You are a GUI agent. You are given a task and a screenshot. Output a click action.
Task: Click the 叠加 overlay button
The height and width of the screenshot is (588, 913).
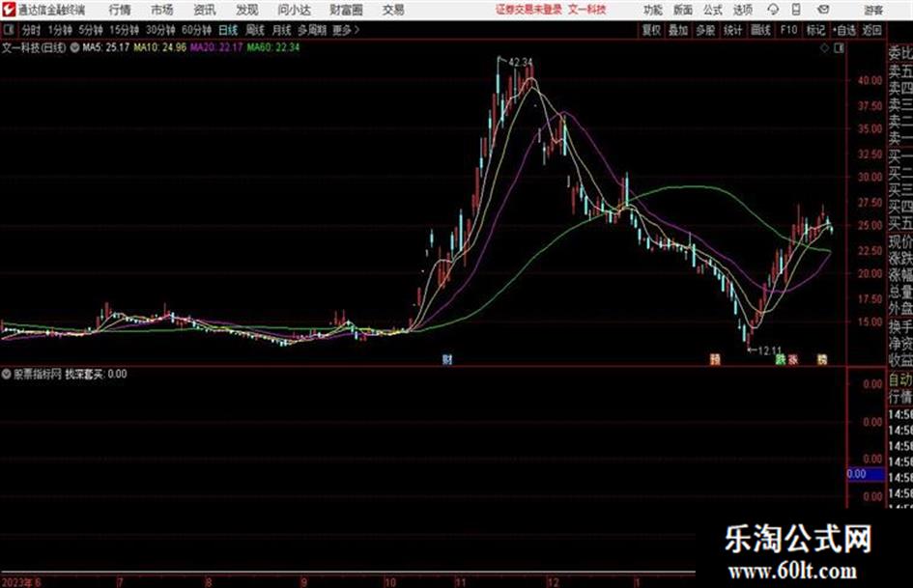click(x=678, y=30)
